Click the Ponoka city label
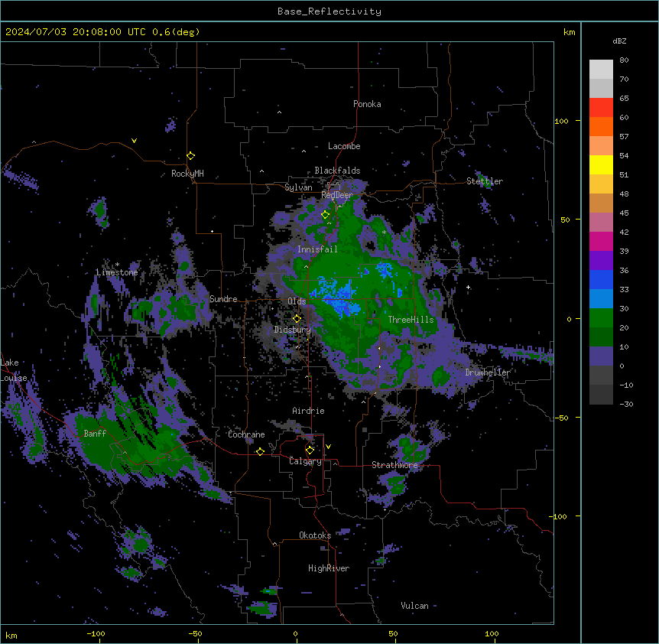The height and width of the screenshot is (644, 659). [x=367, y=104]
